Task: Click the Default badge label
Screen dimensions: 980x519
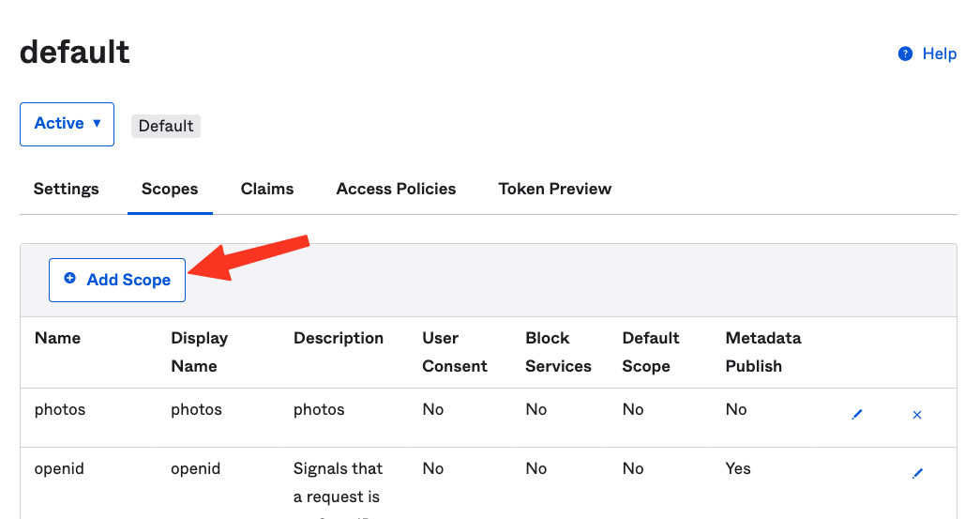Action: pos(166,126)
